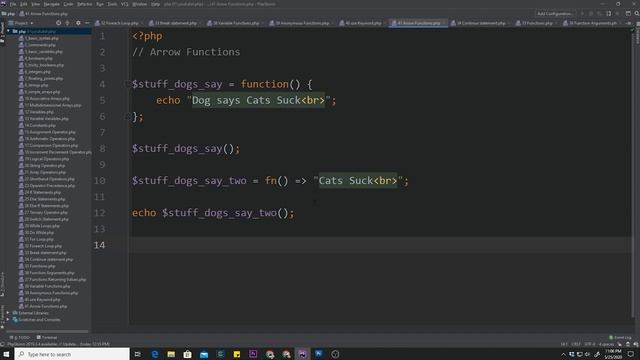Viewport: 640px width, 360px height.
Task: Click the Add Configuration button
Action: pos(555,13)
